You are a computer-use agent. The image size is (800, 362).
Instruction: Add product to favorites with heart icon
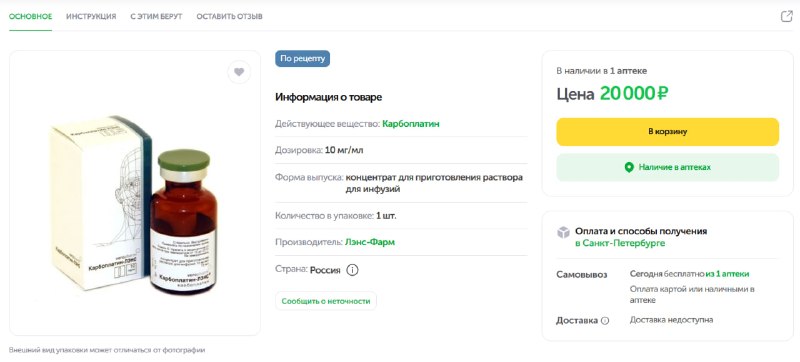(x=239, y=72)
